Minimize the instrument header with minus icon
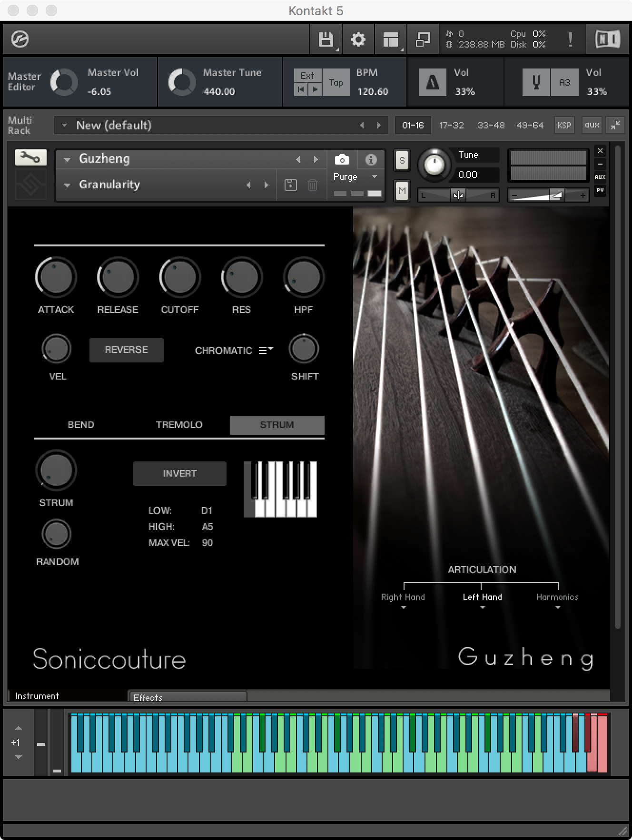 coord(600,164)
